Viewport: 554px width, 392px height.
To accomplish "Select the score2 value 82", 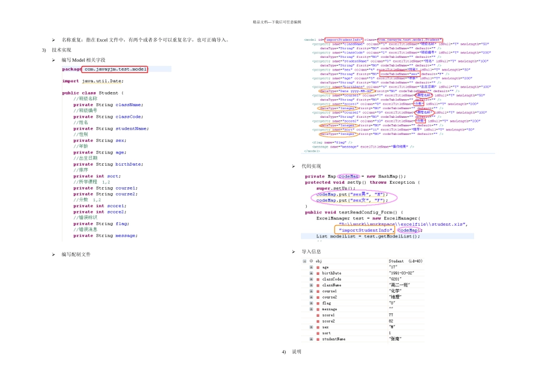I will pos(391,321).
